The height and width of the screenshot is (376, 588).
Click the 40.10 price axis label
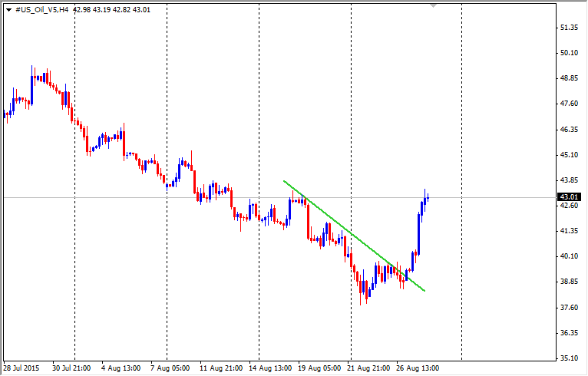(x=569, y=256)
